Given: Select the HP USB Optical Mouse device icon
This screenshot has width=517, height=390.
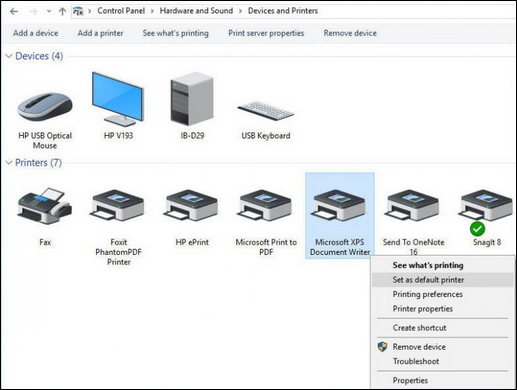Looking at the screenshot, I should pyautogui.click(x=45, y=107).
